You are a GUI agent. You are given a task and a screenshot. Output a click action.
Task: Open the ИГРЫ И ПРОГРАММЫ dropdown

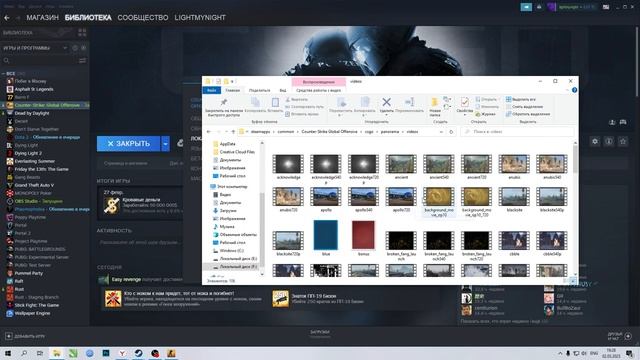pos(35,48)
